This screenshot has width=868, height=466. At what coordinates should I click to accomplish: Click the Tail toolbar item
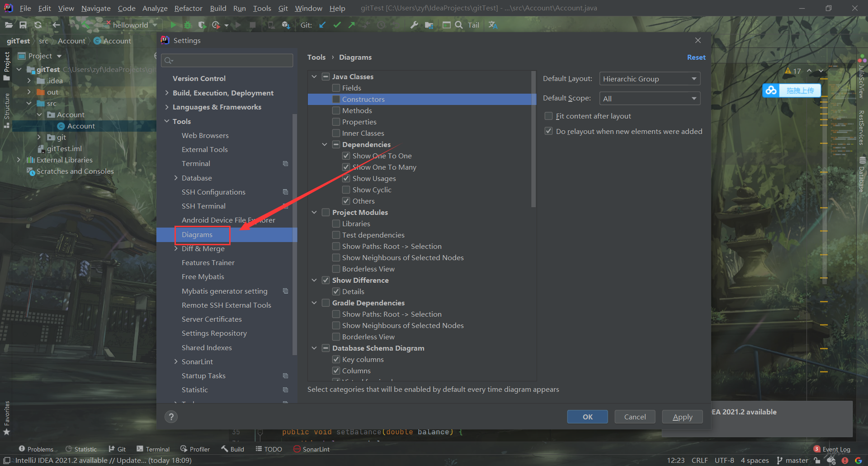point(473,25)
